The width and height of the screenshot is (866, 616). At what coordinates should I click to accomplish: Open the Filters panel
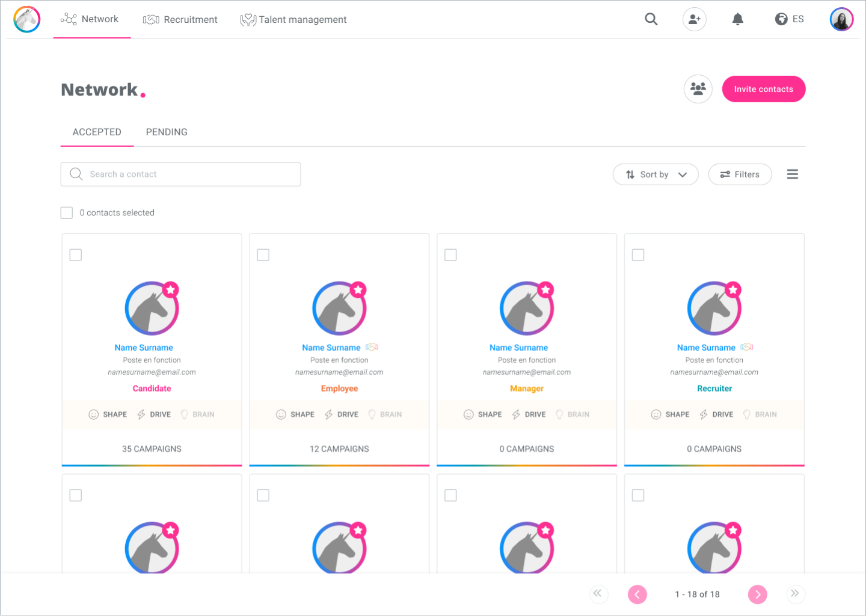click(x=740, y=174)
